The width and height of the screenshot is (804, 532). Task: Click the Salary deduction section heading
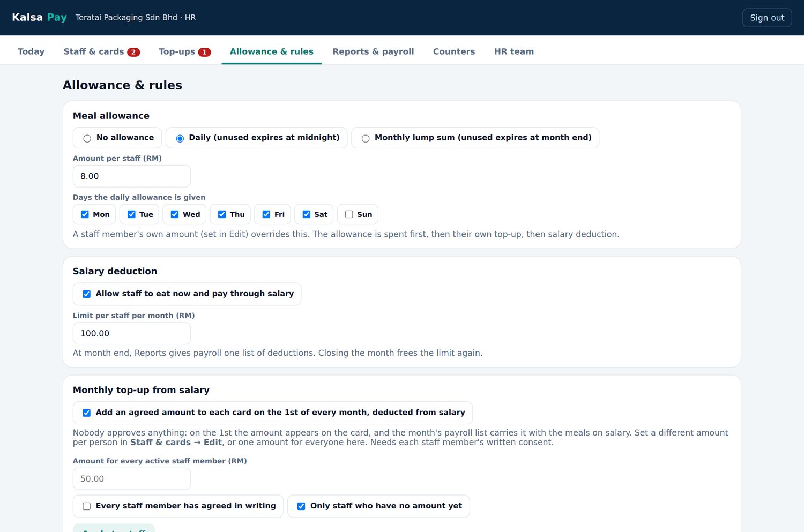pyautogui.click(x=115, y=271)
